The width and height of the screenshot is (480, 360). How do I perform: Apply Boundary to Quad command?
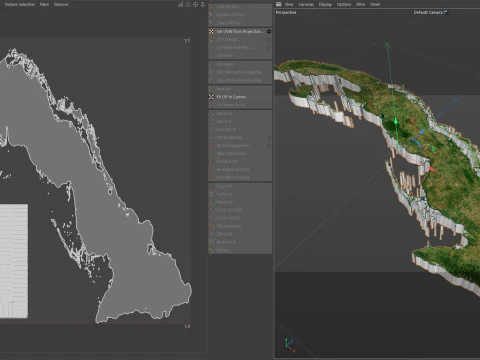240,178
